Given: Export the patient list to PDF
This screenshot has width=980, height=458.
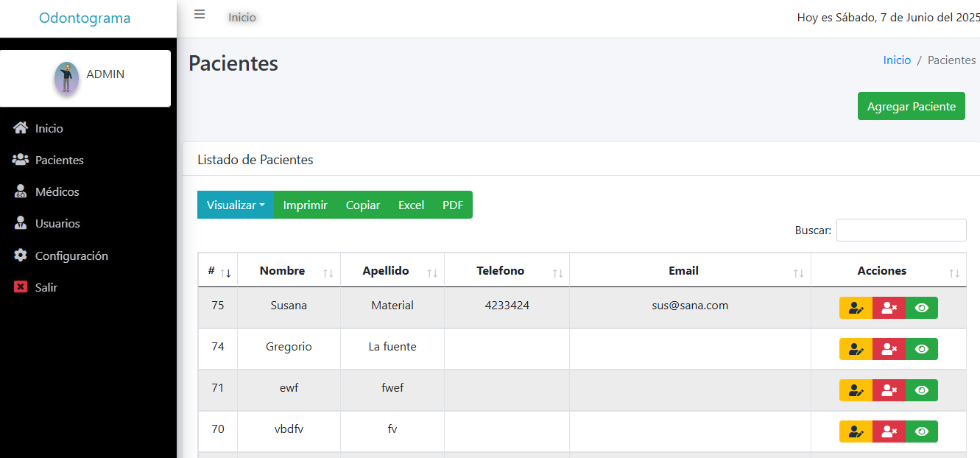Looking at the screenshot, I should tap(453, 205).
